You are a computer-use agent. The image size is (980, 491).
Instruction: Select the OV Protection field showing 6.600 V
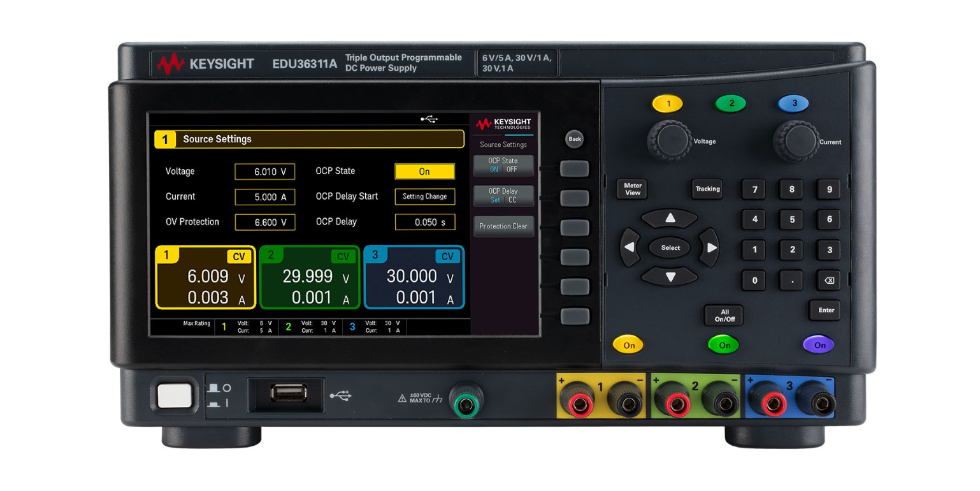click(265, 222)
